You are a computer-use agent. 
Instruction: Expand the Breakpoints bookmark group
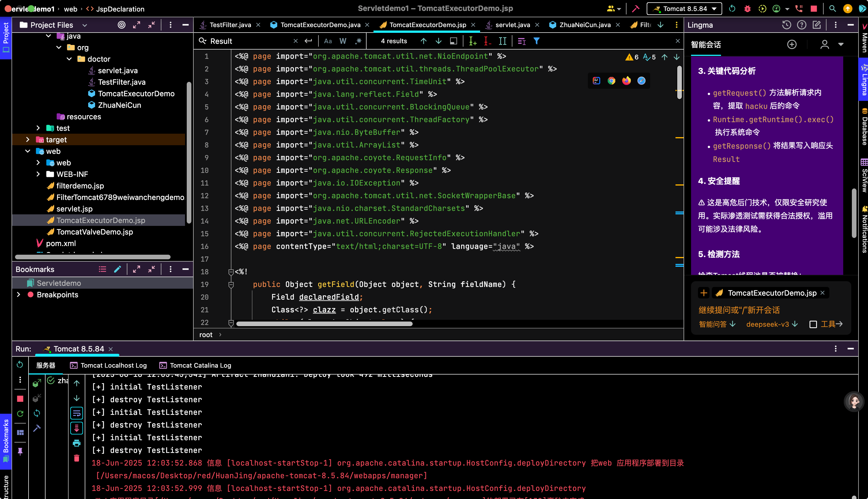coord(18,295)
